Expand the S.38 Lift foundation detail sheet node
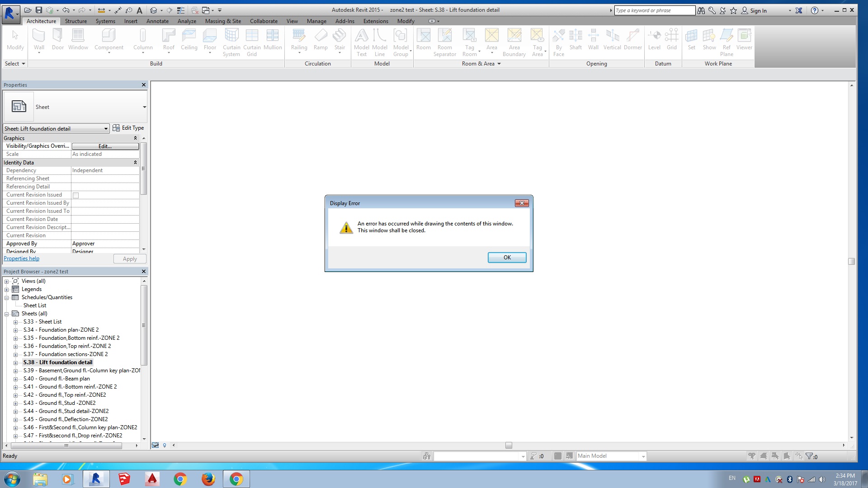 [15, 363]
